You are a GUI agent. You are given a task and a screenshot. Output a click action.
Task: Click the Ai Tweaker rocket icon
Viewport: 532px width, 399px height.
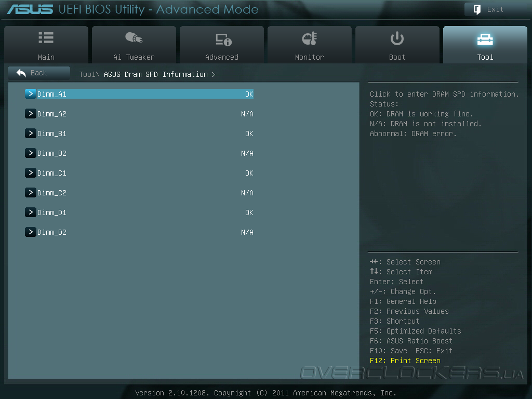pyautogui.click(x=134, y=37)
